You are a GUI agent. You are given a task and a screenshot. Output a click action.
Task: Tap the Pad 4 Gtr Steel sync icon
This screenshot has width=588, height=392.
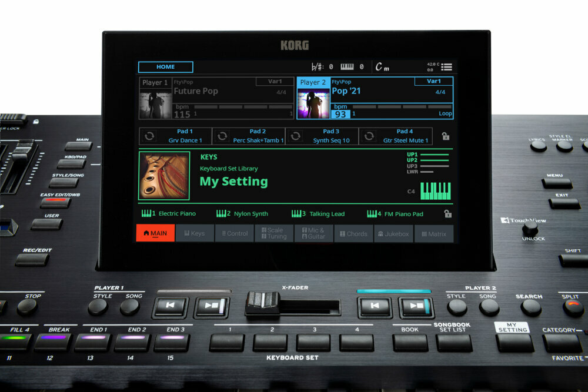[x=369, y=136]
